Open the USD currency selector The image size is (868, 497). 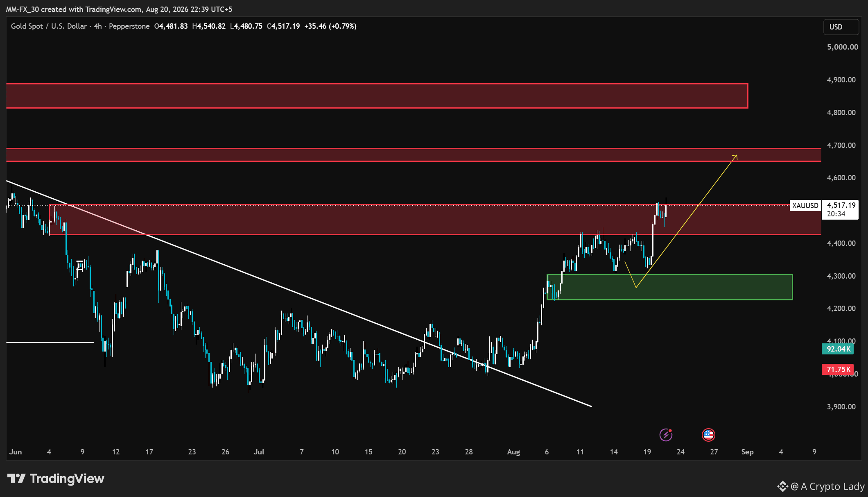841,27
